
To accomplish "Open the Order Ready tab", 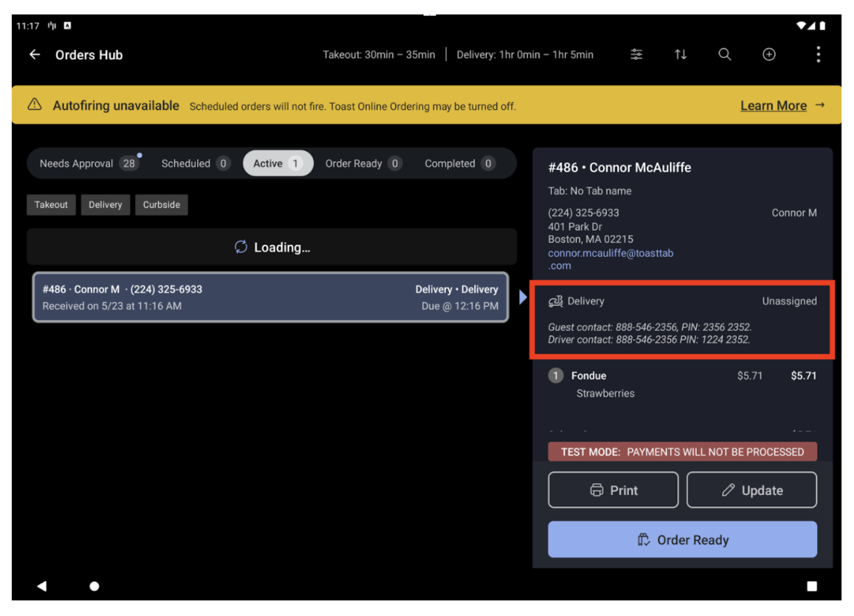I will (x=363, y=164).
